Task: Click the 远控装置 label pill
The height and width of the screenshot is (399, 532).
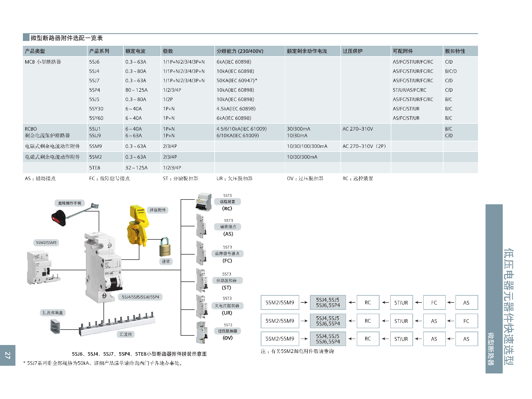Action: (x=227, y=202)
